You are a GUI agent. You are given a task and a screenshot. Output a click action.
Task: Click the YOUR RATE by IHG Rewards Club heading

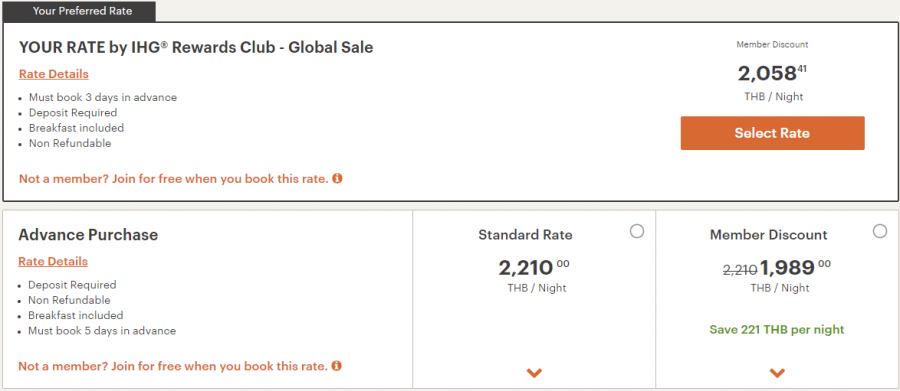pos(196,47)
